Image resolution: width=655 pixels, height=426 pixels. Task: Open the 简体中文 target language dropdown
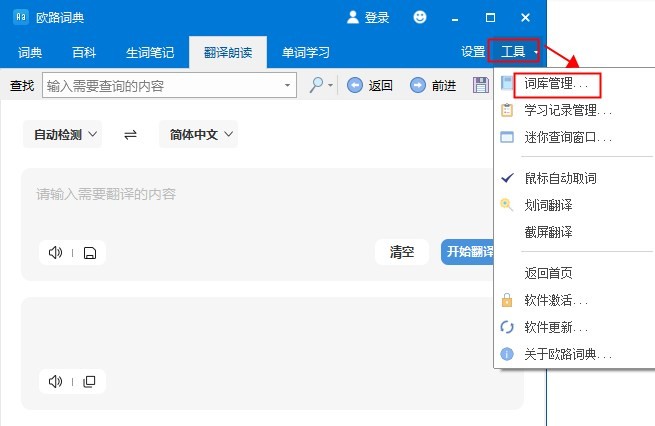point(198,134)
